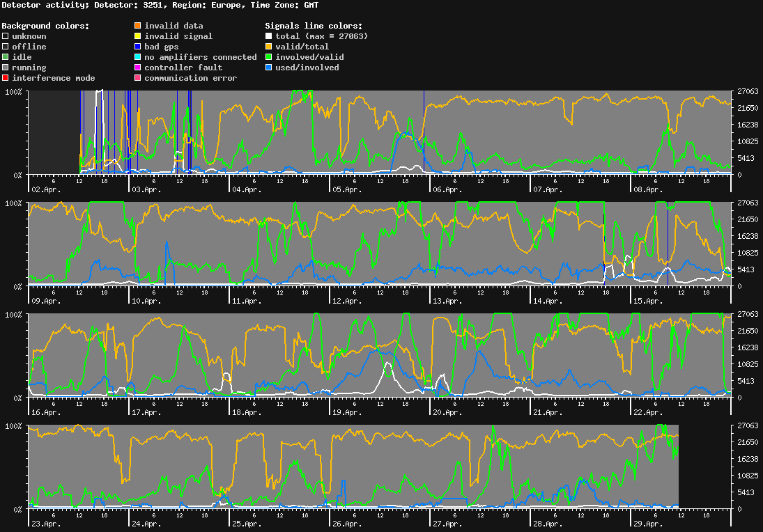Click the invalid data orange legend marker
This screenshot has width=763, height=532.
point(137,26)
